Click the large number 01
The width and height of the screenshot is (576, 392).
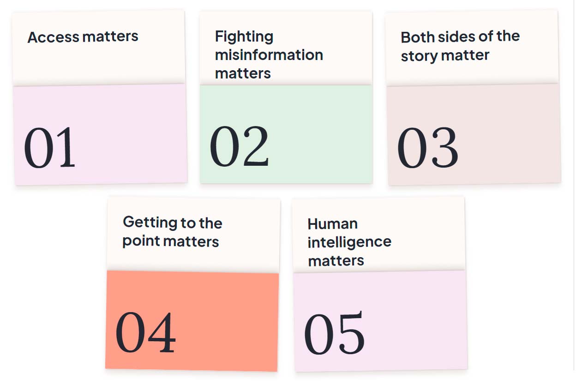tap(50, 148)
